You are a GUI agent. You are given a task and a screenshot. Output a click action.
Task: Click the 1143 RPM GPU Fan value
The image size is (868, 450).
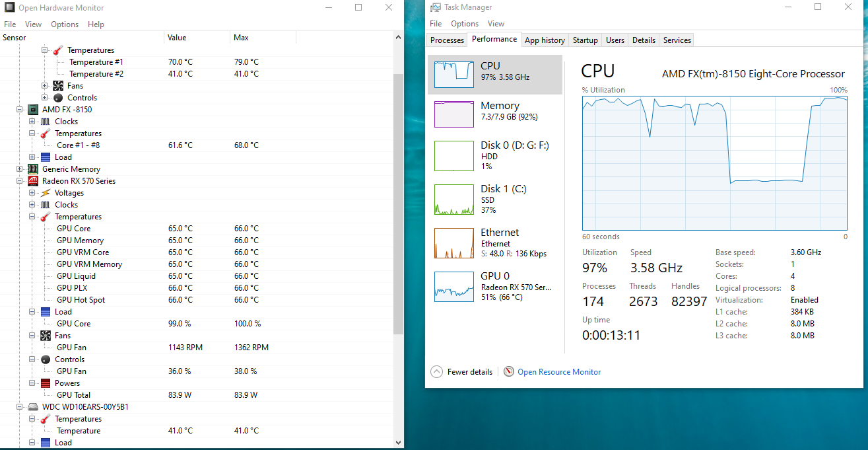185,348
